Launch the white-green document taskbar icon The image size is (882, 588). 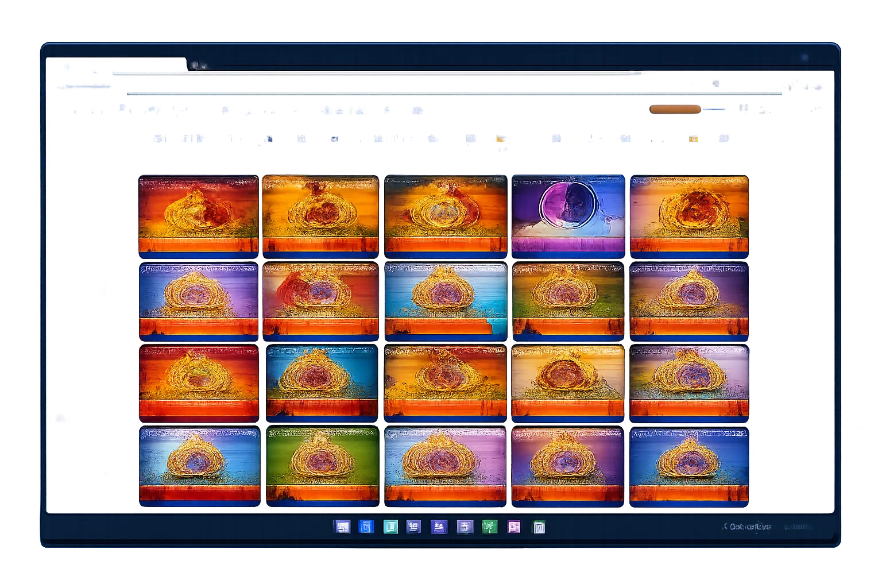(539, 527)
